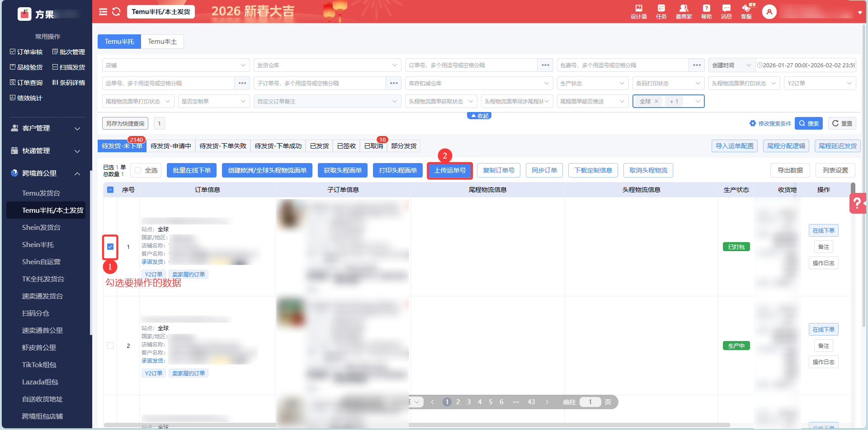Go to page 3 in pagination

(469, 402)
